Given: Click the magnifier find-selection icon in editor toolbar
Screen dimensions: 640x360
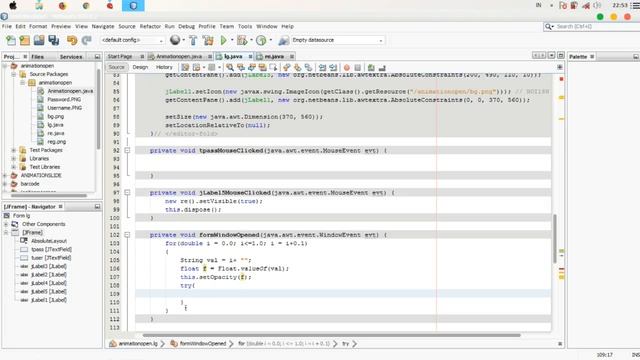Looking at the screenshot, I should click(230, 67).
